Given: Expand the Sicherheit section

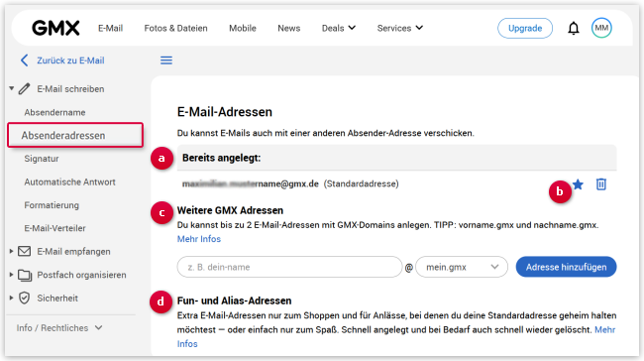Looking at the screenshot, I should (x=12, y=299).
